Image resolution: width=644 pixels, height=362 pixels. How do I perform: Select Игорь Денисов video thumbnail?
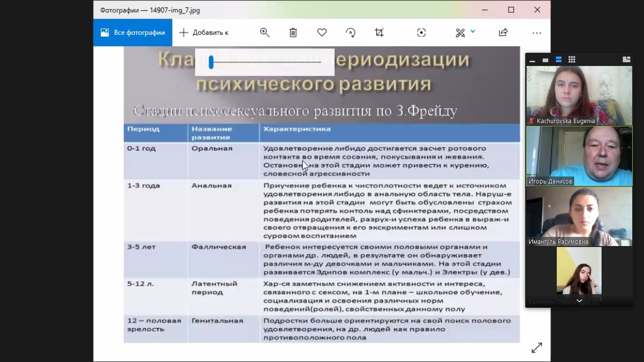point(579,156)
